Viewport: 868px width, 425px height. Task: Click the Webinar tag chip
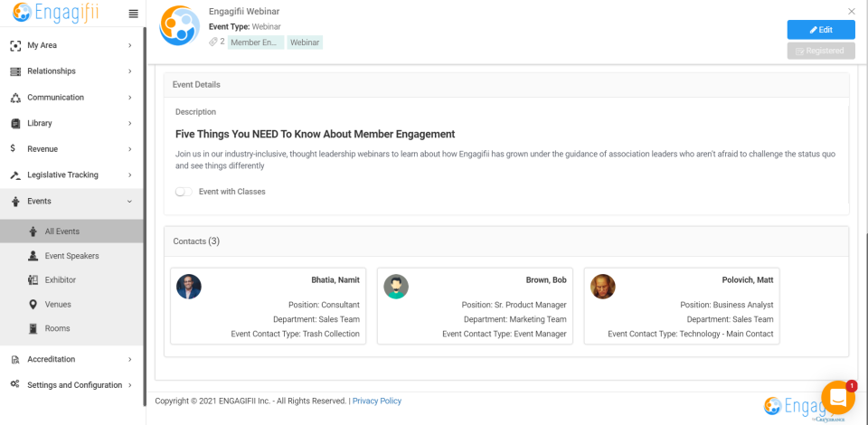[x=305, y=42]
